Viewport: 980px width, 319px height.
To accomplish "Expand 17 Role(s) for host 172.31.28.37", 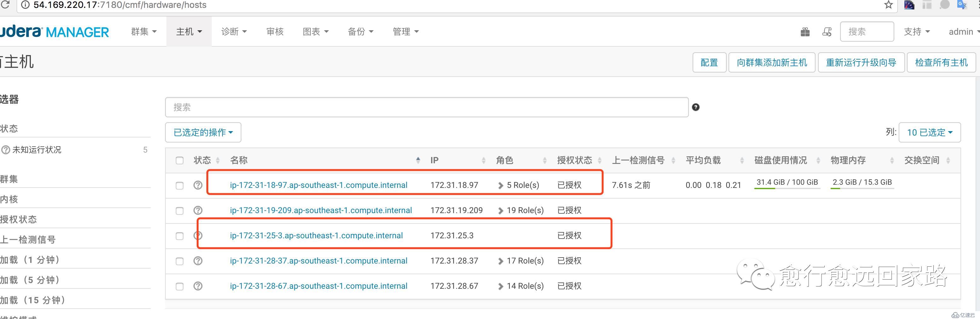I will tap(521, 261).
